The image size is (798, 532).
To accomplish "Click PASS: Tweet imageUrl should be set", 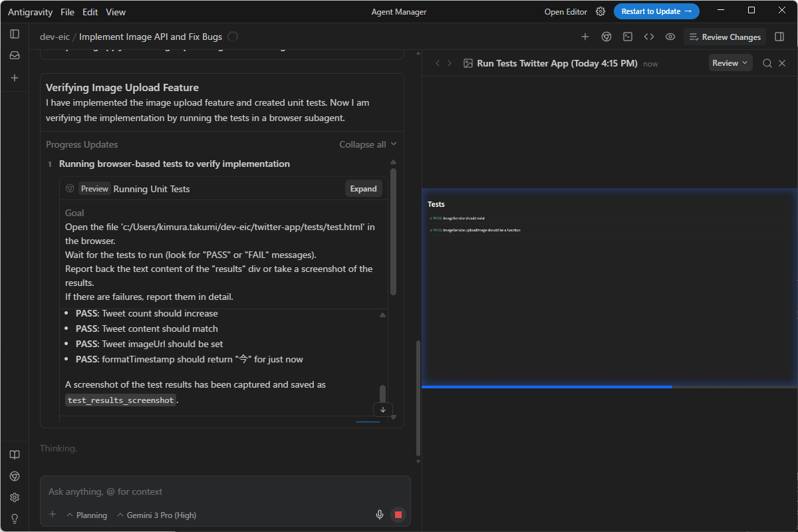I will tap(150, 344).
